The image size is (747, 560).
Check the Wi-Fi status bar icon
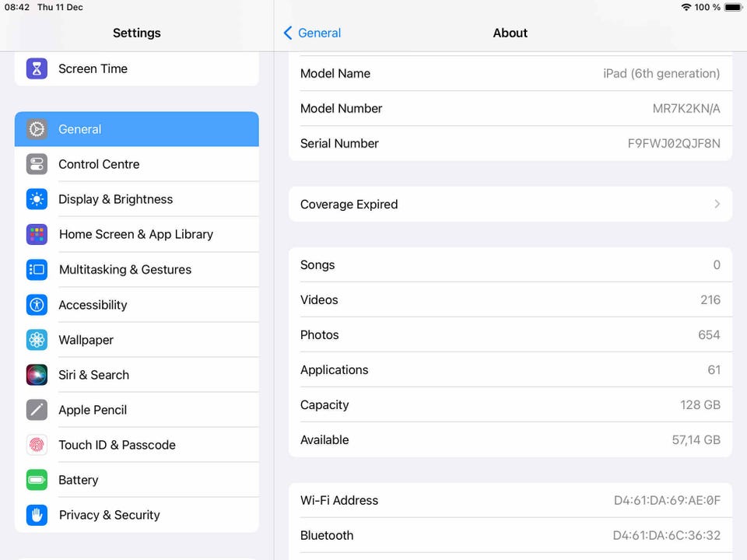coord(686,7)
